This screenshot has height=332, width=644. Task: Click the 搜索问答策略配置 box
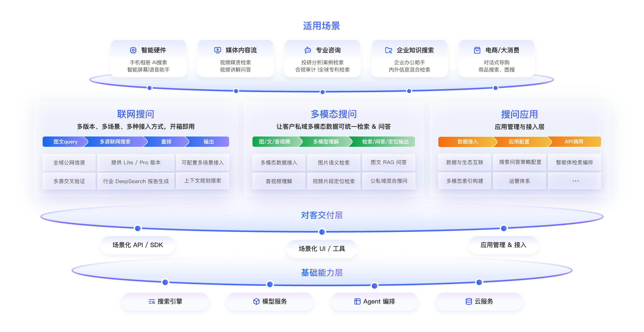pyautogui.click(x=520, y=162)
